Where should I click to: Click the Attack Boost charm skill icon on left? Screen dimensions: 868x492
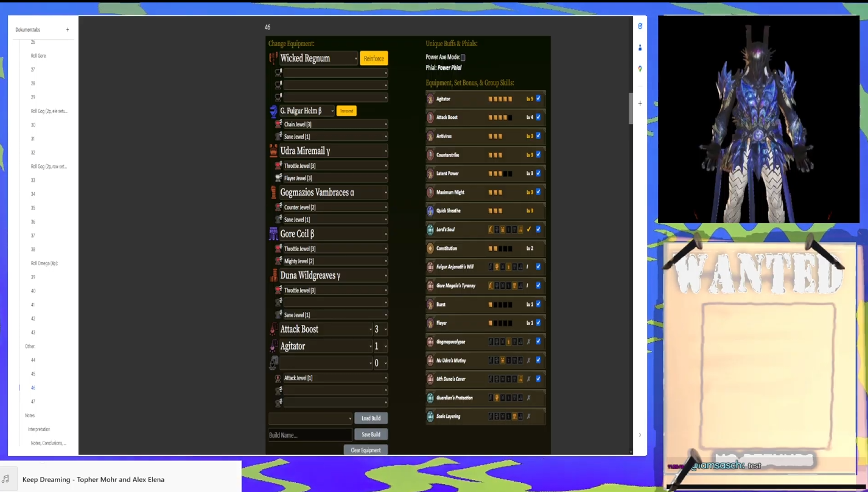[273, 329]
